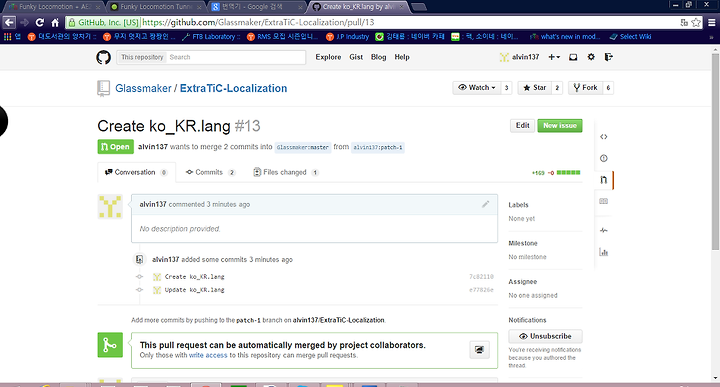Open the 'write access' help link

(208, 355)
